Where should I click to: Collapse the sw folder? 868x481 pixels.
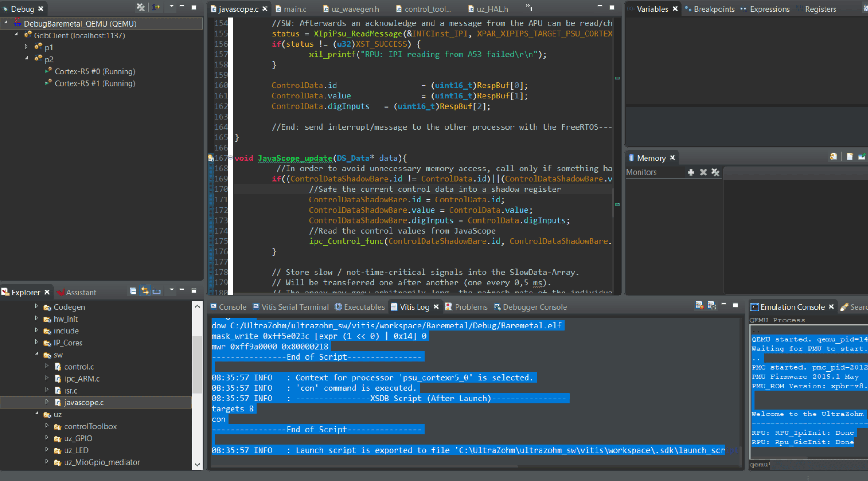[x=36, y=354]
